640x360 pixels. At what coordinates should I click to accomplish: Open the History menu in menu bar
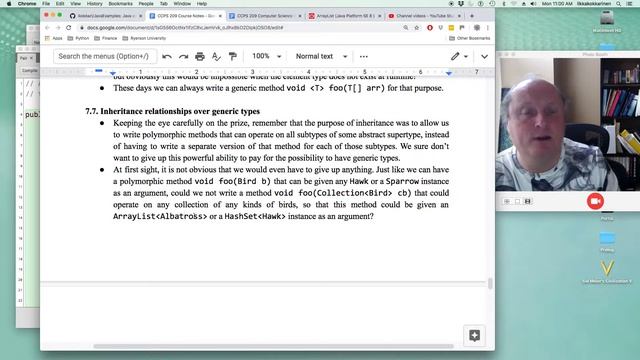[94, 3]
